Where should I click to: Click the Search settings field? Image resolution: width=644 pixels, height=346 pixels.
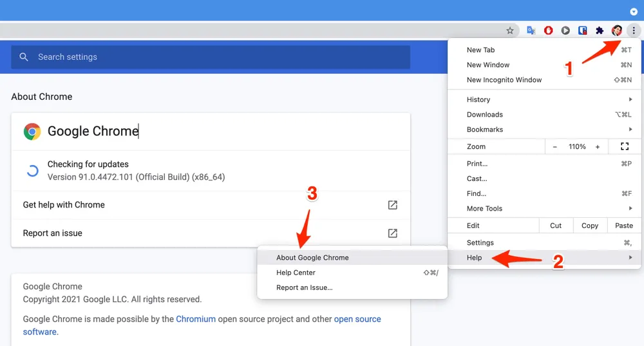[211, 57]
